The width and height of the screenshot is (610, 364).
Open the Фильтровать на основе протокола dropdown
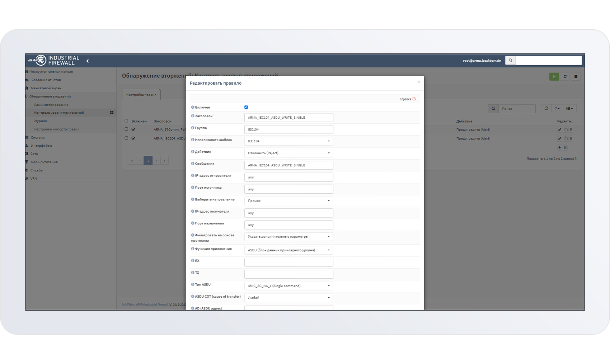(288, 237)
